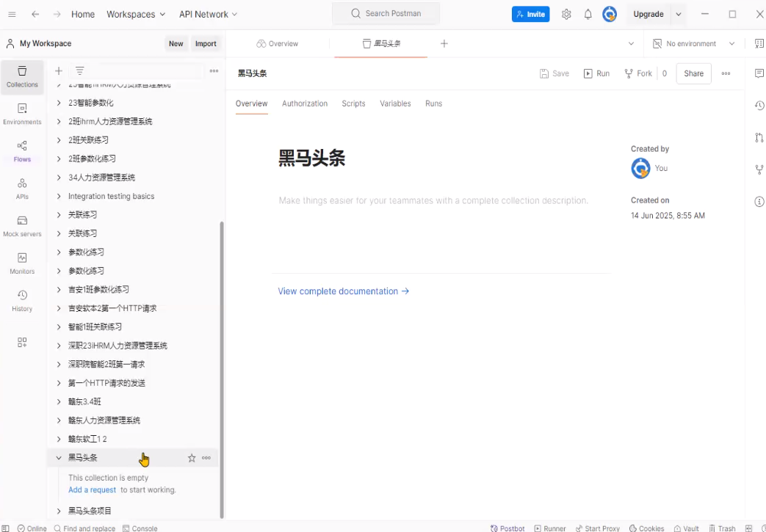
Task: Expand the 23智能参数化 collection
Action: coord(59,103)
